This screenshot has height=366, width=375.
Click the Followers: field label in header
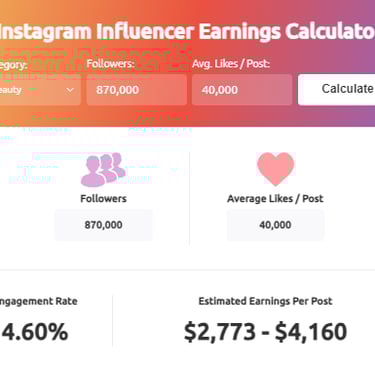tap(110, 64)
